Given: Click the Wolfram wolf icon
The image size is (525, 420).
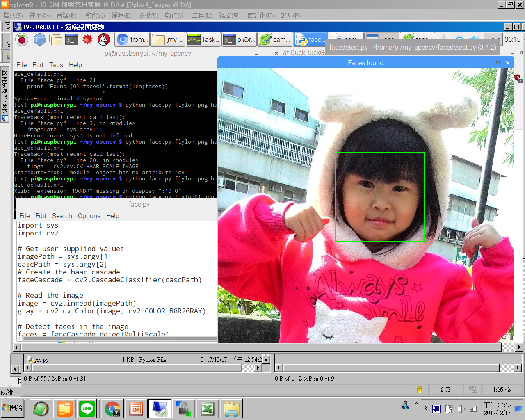Looking at the screenshot, I should (x=104, y=40).
